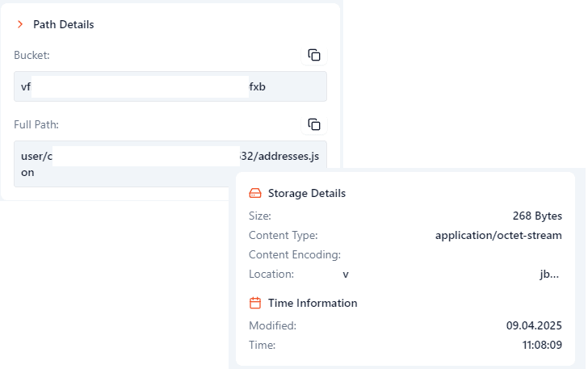
Task: Click the modified date 09.04.2025
Action: click(x=534, y=325)
